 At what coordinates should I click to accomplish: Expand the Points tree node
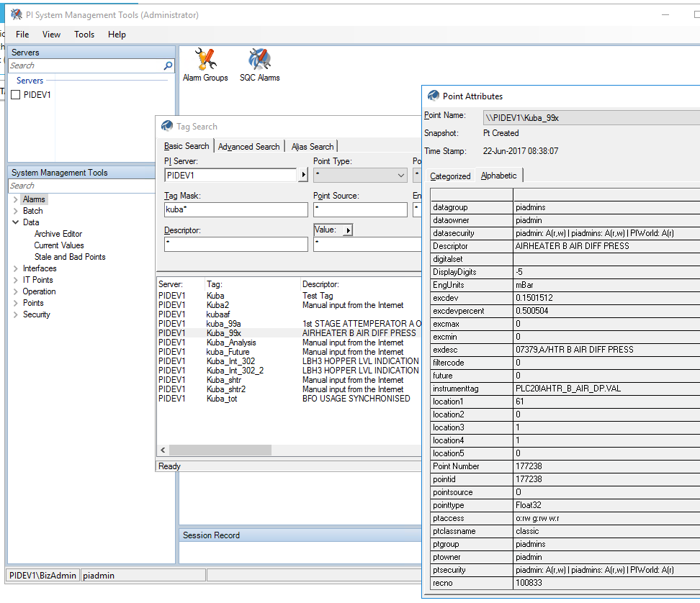(16, 303)
